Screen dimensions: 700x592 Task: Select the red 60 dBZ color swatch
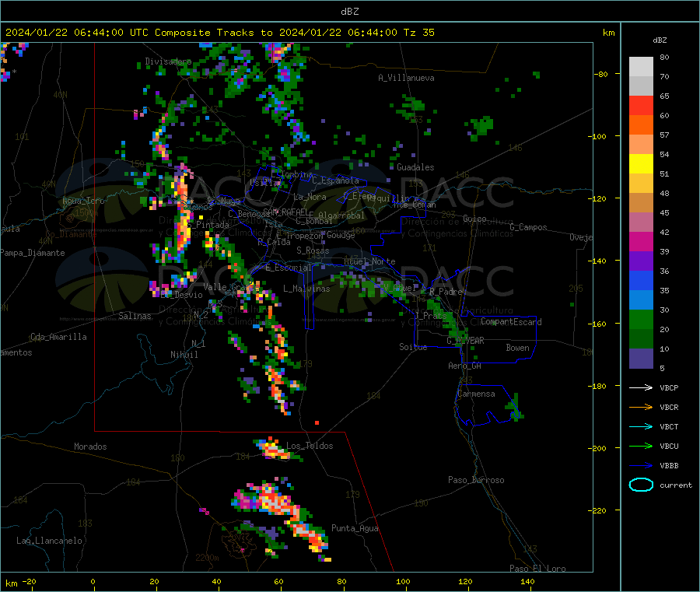tap(641, 105)
